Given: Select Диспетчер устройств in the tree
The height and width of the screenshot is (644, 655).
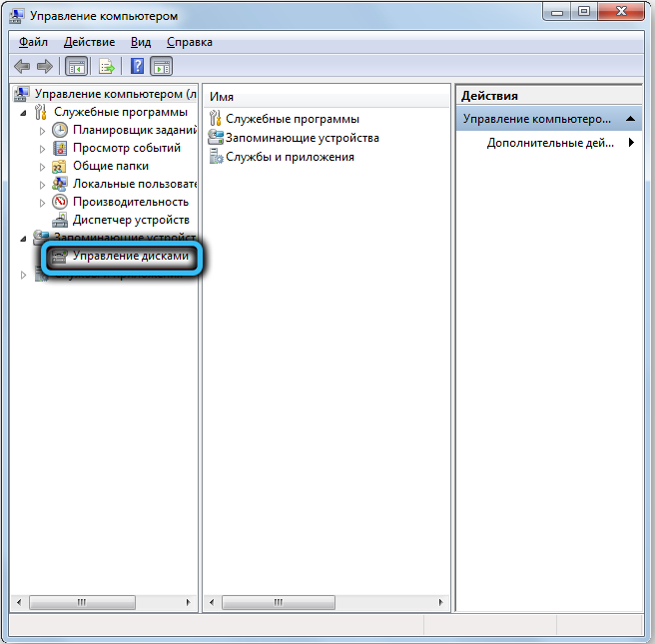Looking at the screenshot, I should click(131, 220).
